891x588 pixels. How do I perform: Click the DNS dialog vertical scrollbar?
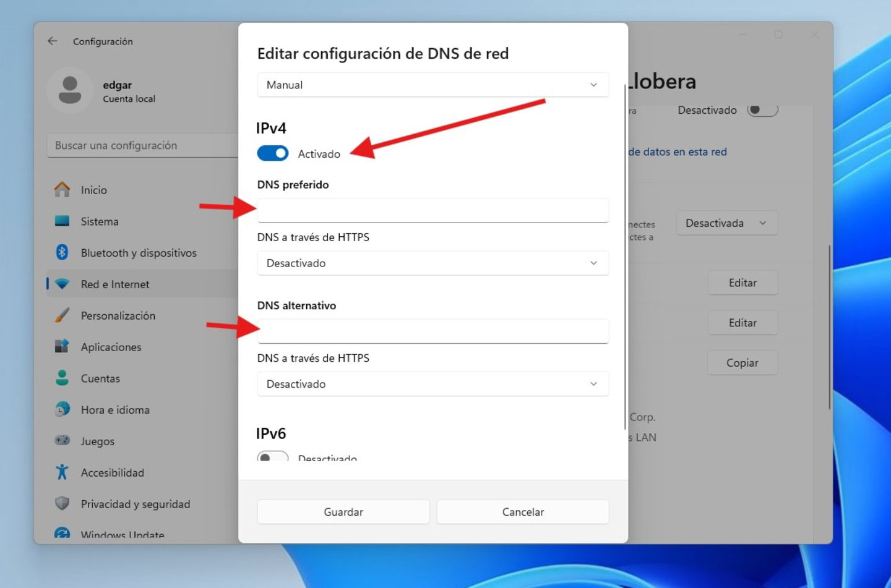tap(625, 257)
